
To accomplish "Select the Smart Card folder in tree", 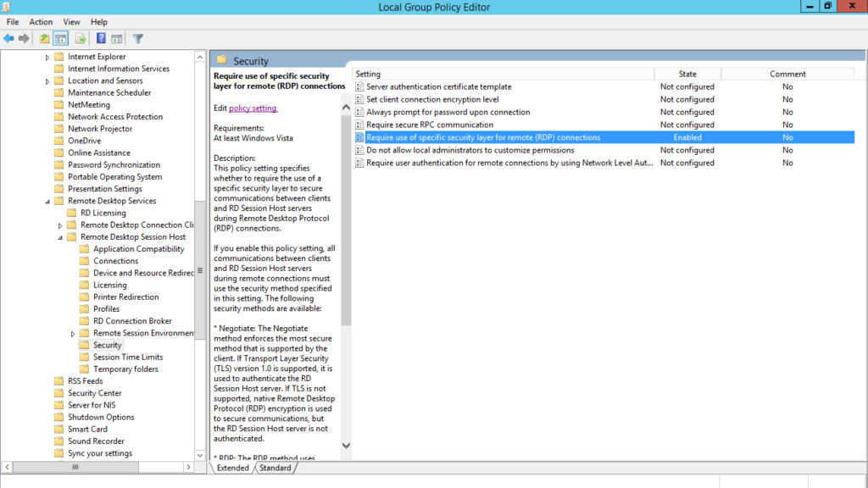I will point(87,430).
